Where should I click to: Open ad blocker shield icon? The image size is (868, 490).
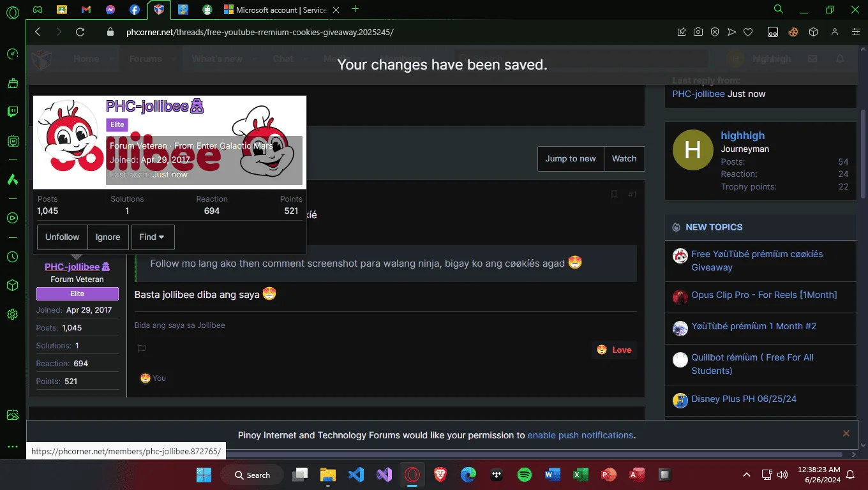pyautogui.click(x=715, y=32)
